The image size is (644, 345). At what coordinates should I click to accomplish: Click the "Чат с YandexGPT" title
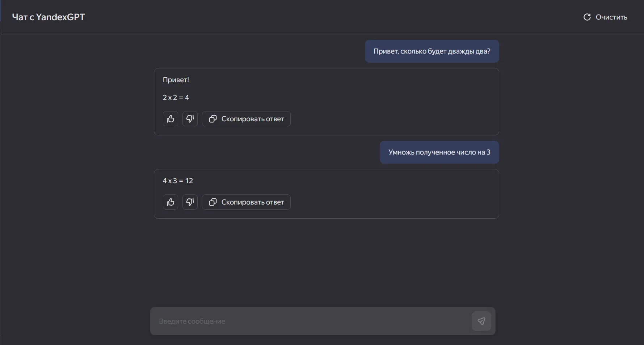coord(49,17)
